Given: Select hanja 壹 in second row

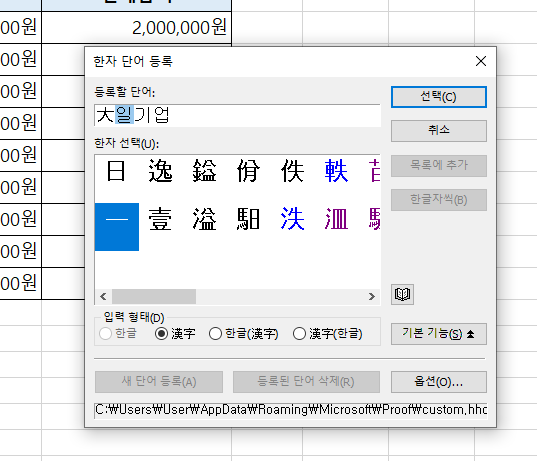Looking at the screenshot, I should (x=160, y=219).
